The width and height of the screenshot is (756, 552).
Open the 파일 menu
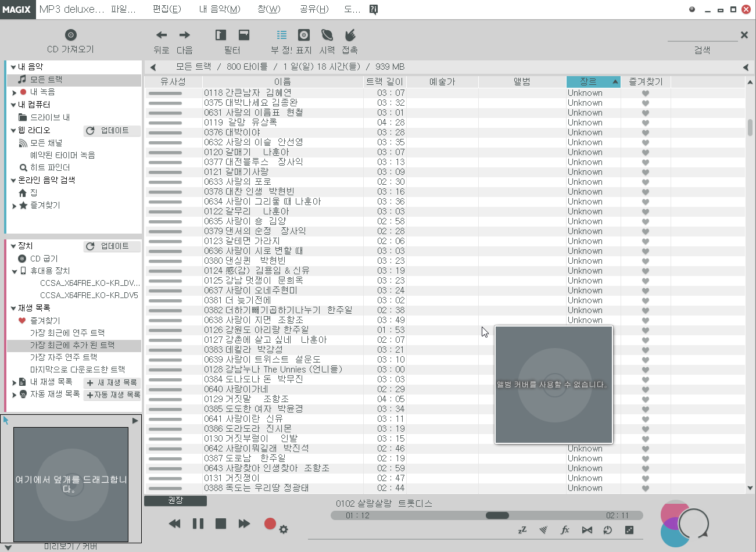click(x=123, y=9)
